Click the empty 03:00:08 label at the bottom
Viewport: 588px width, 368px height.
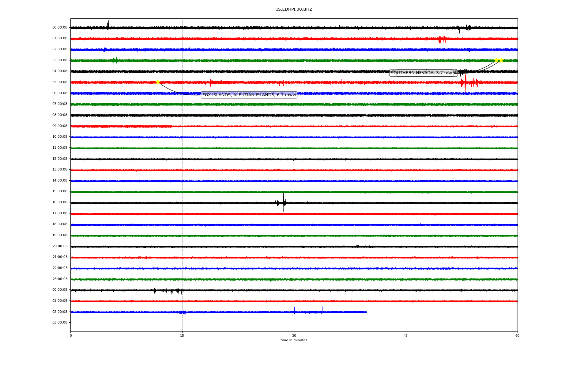click(x=60, y=322)
